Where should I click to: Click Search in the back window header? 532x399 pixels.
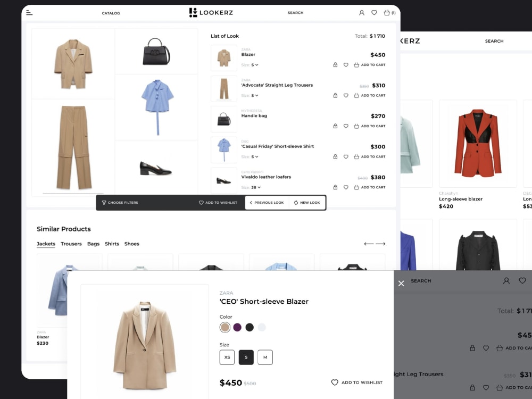point(494,41)
